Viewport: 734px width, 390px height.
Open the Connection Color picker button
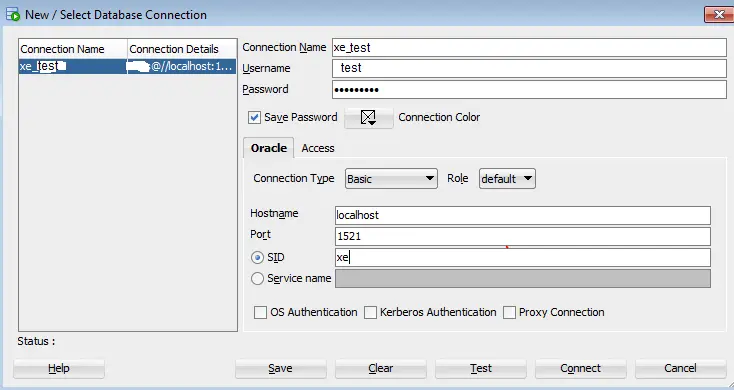368,118
